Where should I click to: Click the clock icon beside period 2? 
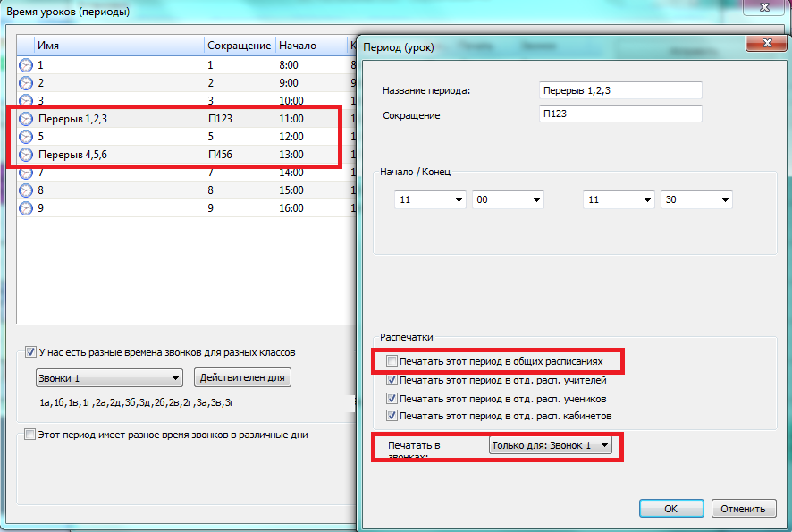point(26,83)
